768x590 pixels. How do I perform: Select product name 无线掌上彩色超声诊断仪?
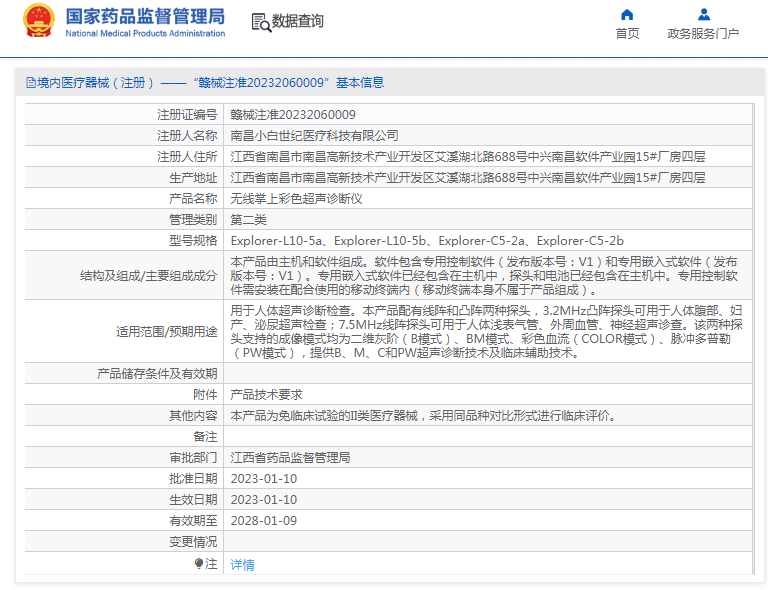tap(296, 199)
